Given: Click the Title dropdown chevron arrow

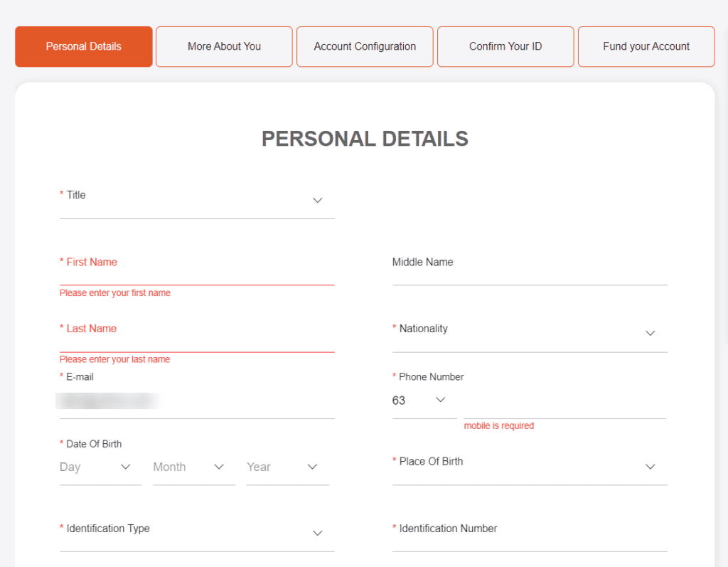Looking at the screenshot, I should tap(318, 201).
